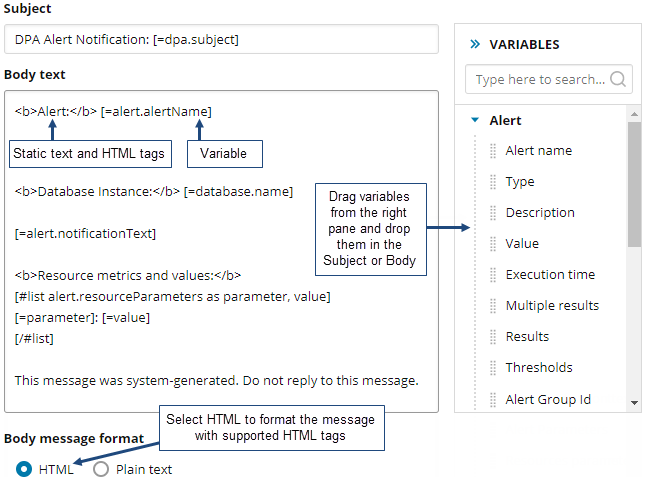The width and height of the screenshot is (646, 481).
Task: Click drag handle beside Thresholds variable
Action: [x=492, y=368]
